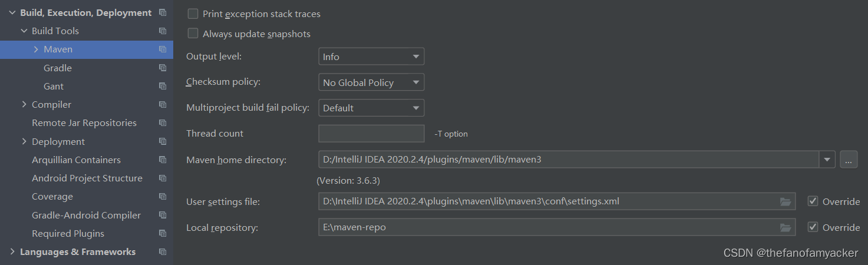The image size is (868, 265).
Task: Open Gradle-Android Compiler settings
Action: tap(86, 215)
